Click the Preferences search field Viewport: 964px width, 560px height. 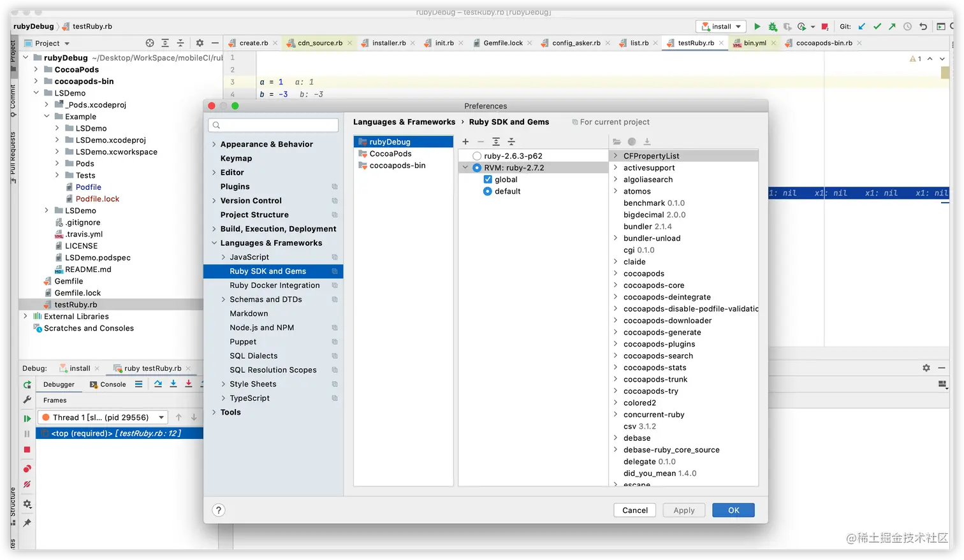point(273,126)
